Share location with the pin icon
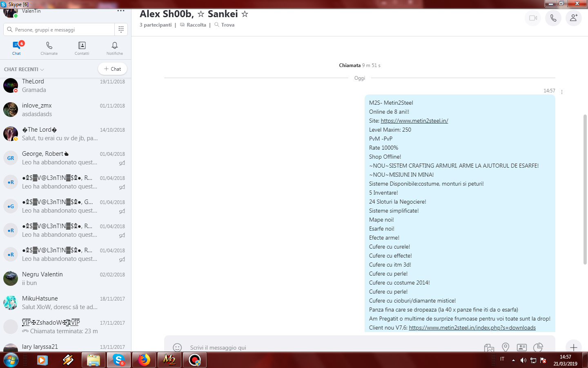Screen dimensions: 588x368 point(506,348)
